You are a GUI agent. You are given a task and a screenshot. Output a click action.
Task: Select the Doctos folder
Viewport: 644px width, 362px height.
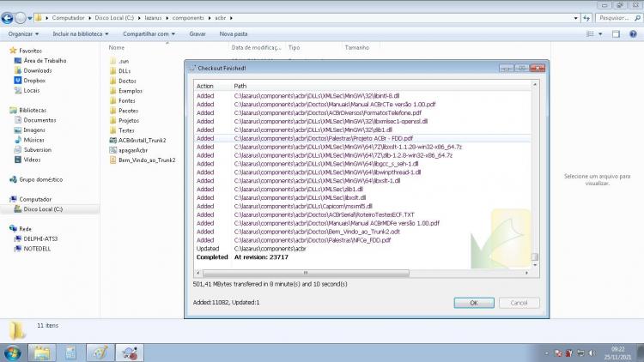[123, 81]
